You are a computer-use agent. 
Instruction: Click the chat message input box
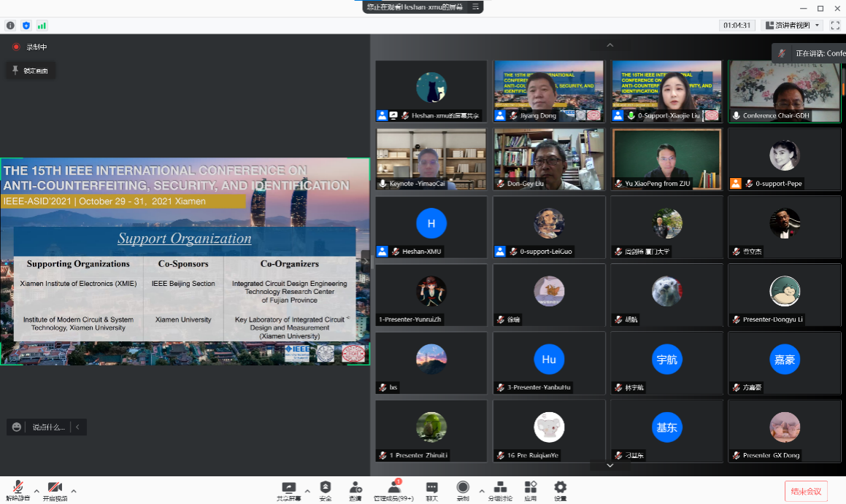point(48,427)
